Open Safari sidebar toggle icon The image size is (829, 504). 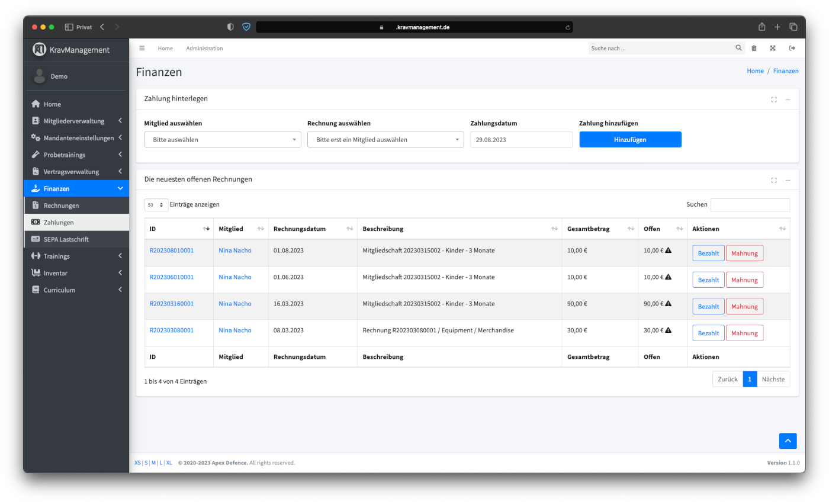point(69,27)
